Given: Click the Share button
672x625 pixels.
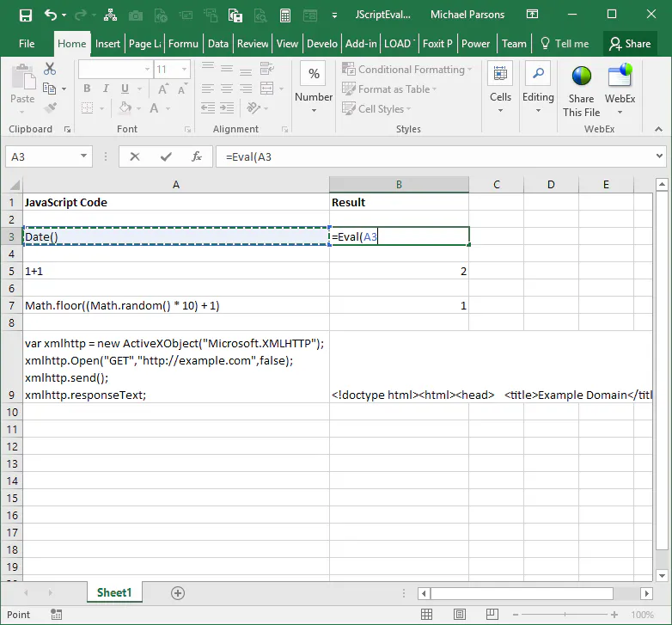Looking at the screenshot, I should [629, 44].
